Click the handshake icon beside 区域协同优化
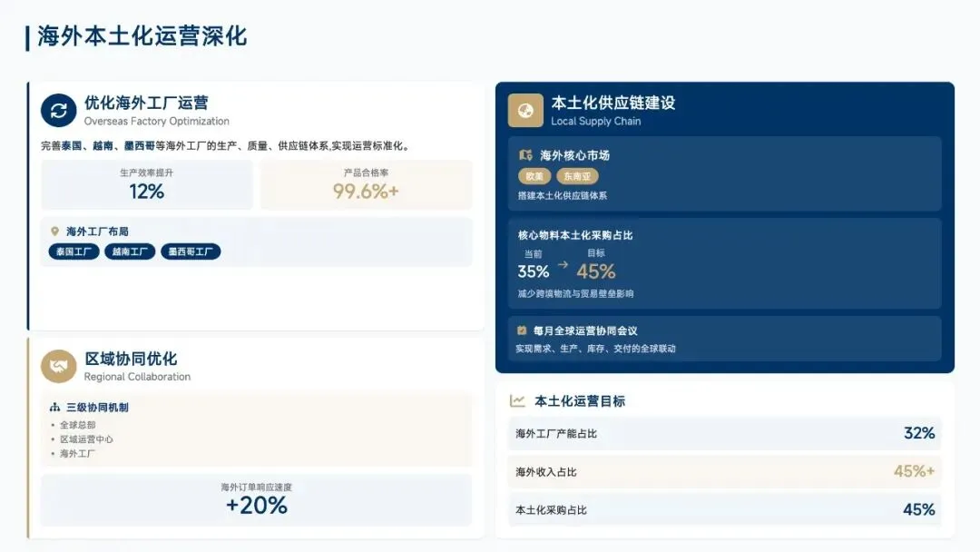Image resolution: width=980 pixels, height=552 pixels. [58, 366]
